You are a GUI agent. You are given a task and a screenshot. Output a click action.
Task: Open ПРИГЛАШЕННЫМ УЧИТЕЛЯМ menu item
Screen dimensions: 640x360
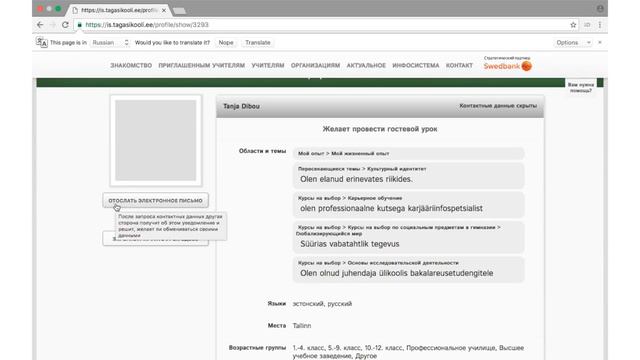coord(202,65)
